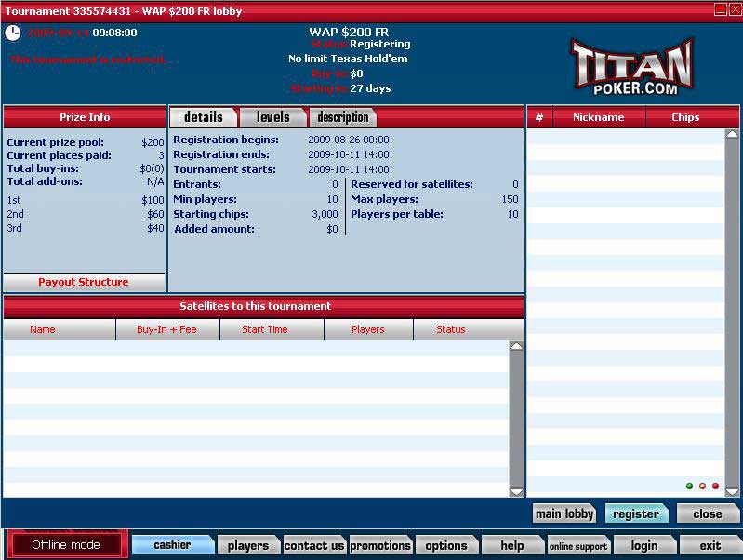
Task: Exit the poker client
Action: [x=710, y=546]
